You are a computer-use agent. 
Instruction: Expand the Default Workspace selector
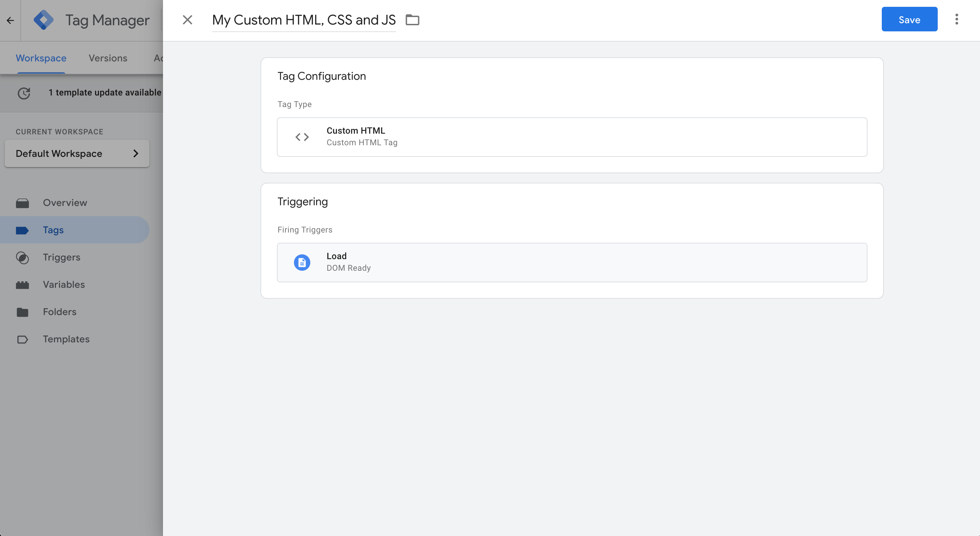click(x=77, y=154)
